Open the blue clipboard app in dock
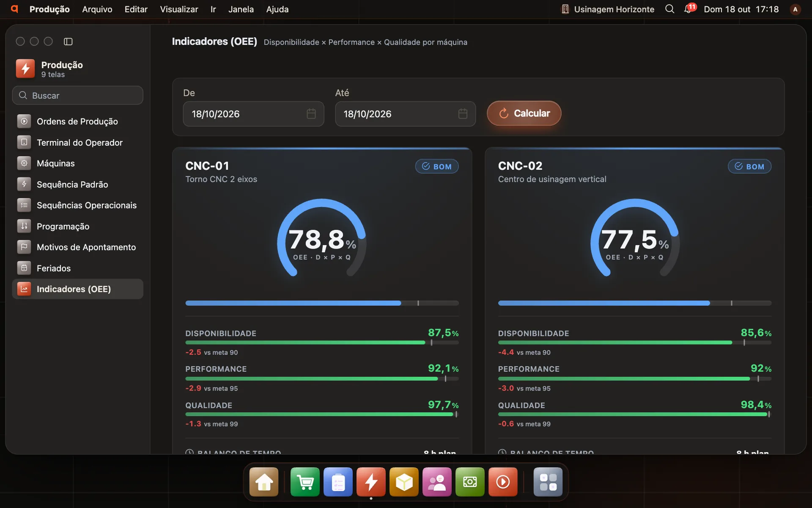812x508 pixels. [338, 482]
